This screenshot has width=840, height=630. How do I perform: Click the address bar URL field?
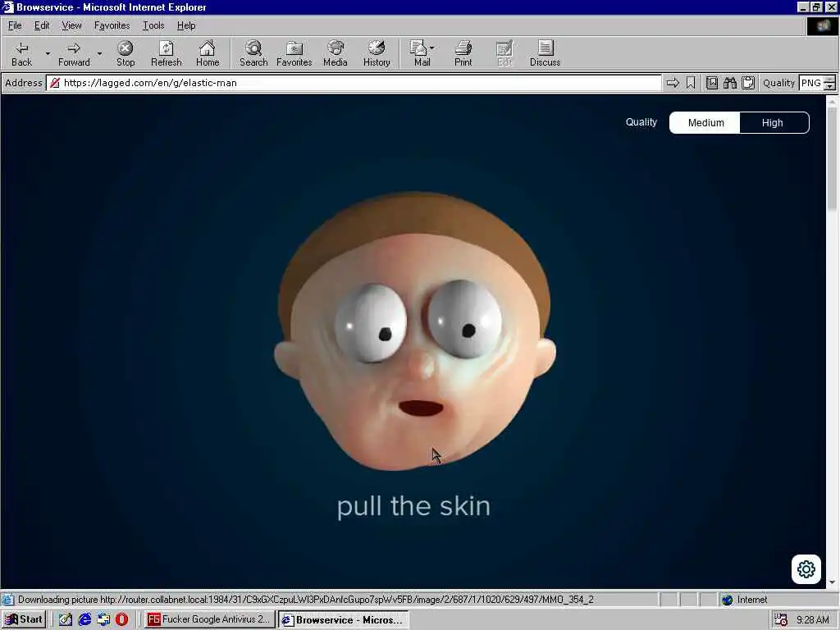click(354, 83)
